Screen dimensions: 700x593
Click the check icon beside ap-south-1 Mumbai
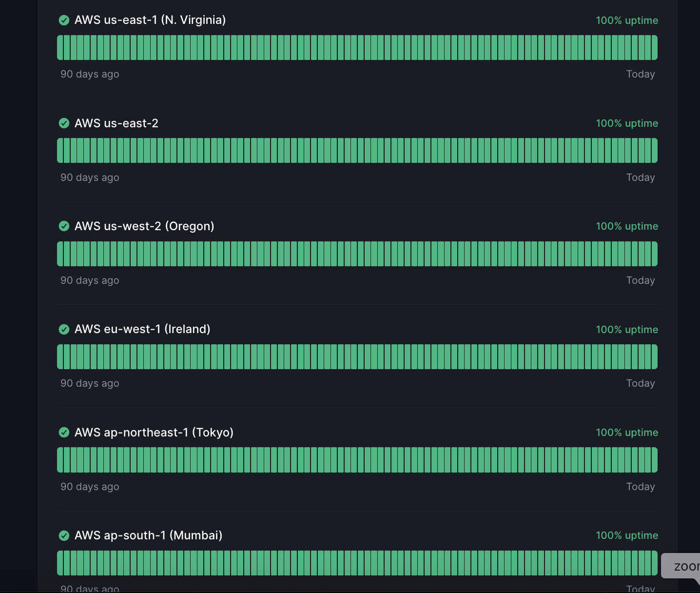click(64, 535)
